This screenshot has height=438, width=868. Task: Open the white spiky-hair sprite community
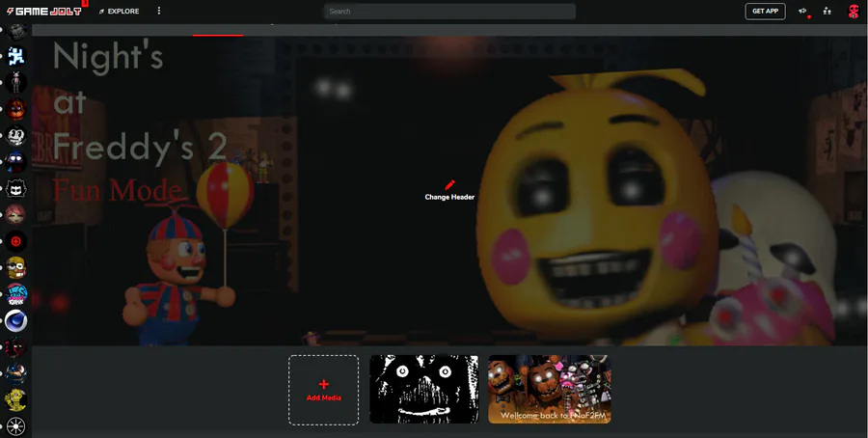(16, 188)
